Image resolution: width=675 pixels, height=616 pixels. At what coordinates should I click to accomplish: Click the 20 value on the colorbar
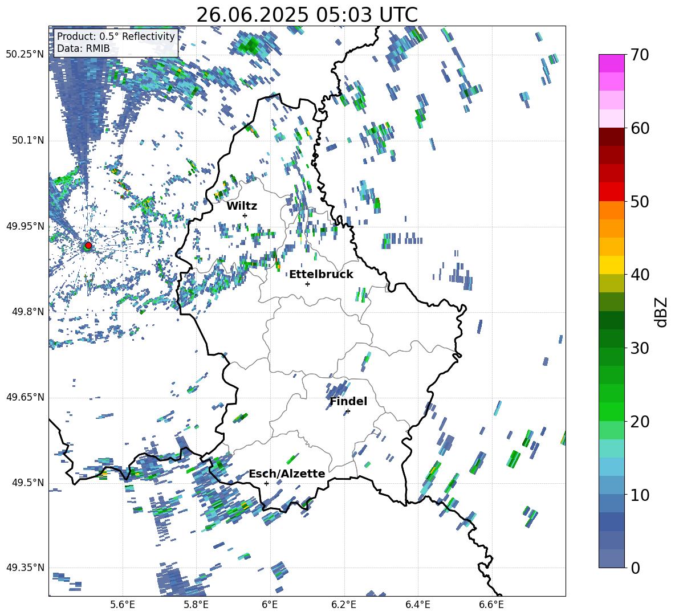pos(640,422)
